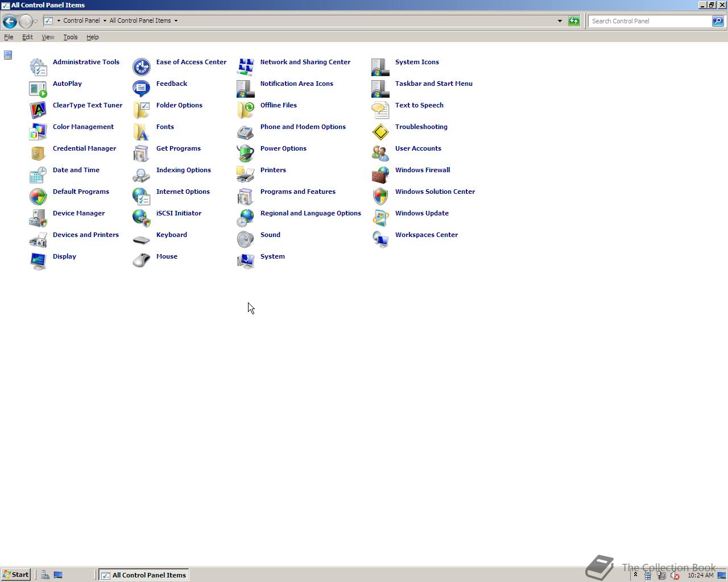This screenshot has width=728, height=582.
Task: Open the View menu
Action: click(48, 37)
